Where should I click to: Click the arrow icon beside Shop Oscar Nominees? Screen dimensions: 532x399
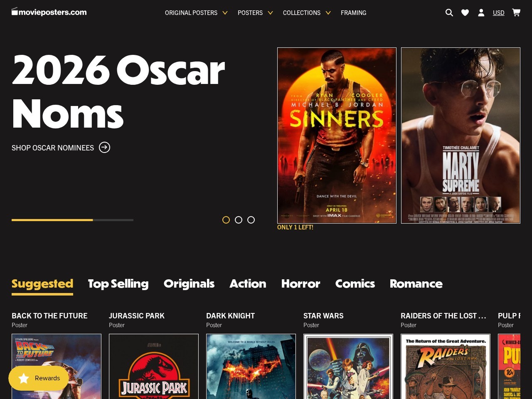click(x=105, y=148)
